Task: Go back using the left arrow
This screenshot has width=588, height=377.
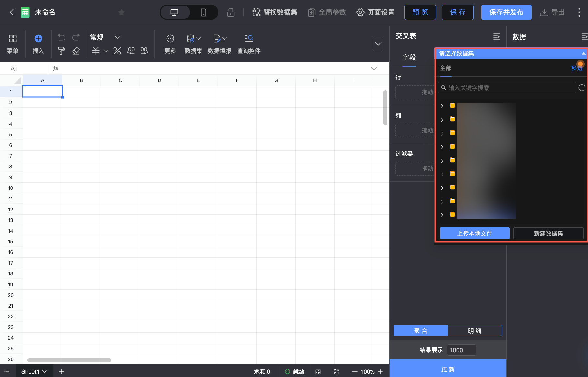Action: [x=12, y=12]
